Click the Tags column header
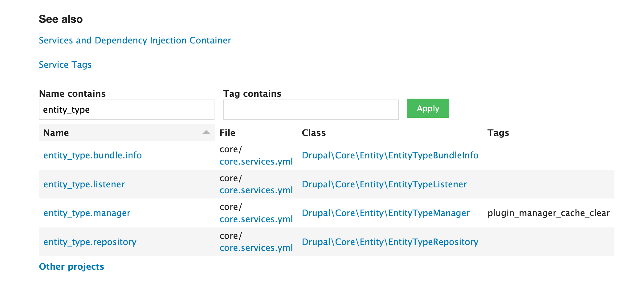 point(498,133)
